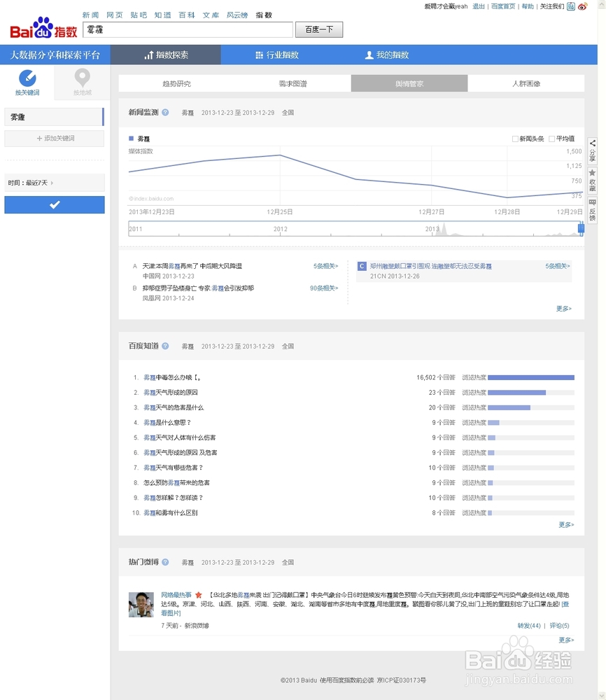Expand 5条相关 for Zhengzhou news
This screenshot has width=606, height=700.
pos(558,266)
